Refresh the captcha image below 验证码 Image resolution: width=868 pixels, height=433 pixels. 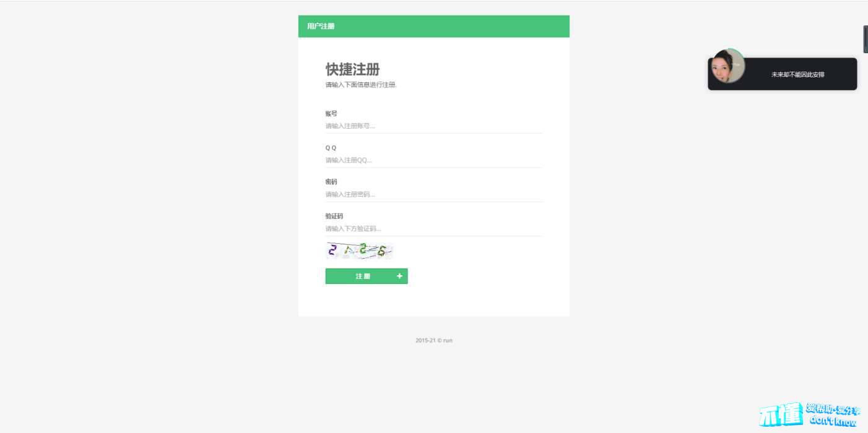pos(360,251)
